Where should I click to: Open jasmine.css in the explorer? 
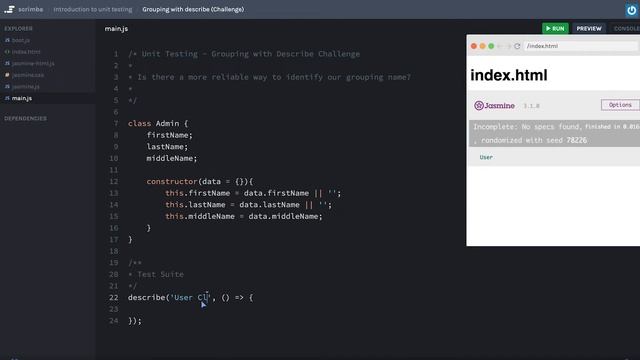tap(28, 75)
